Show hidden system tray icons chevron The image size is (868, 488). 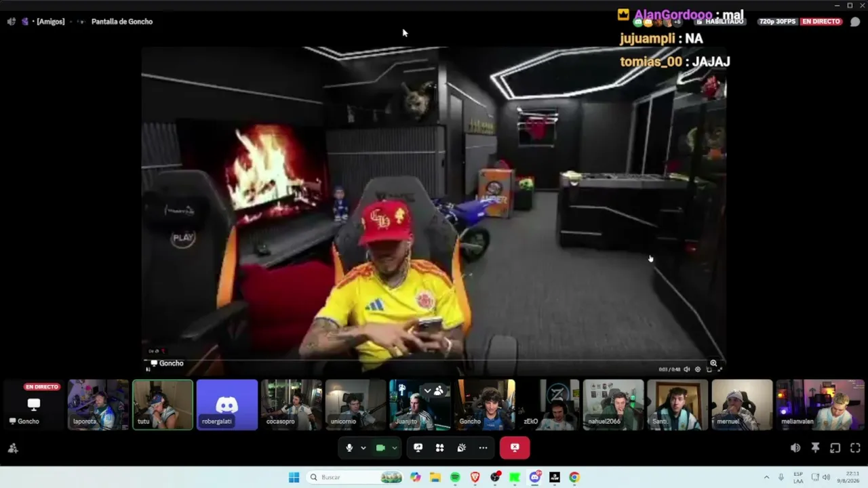tap(766, 477)
